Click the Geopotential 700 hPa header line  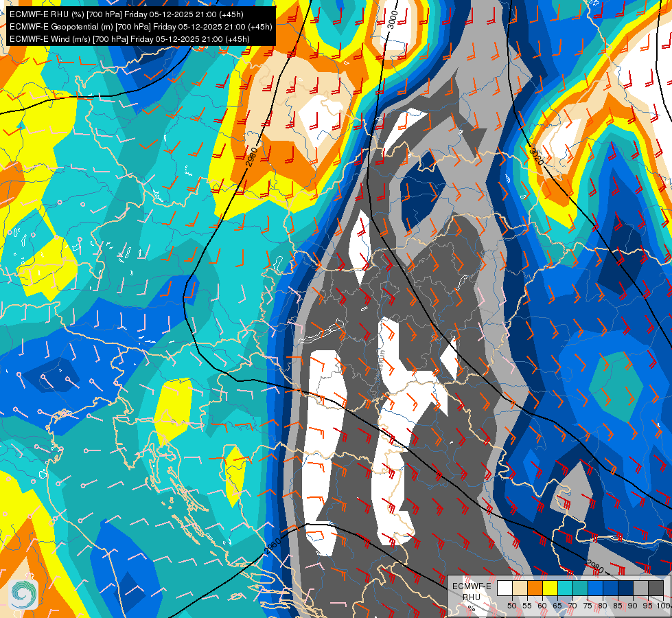[141, 27]
